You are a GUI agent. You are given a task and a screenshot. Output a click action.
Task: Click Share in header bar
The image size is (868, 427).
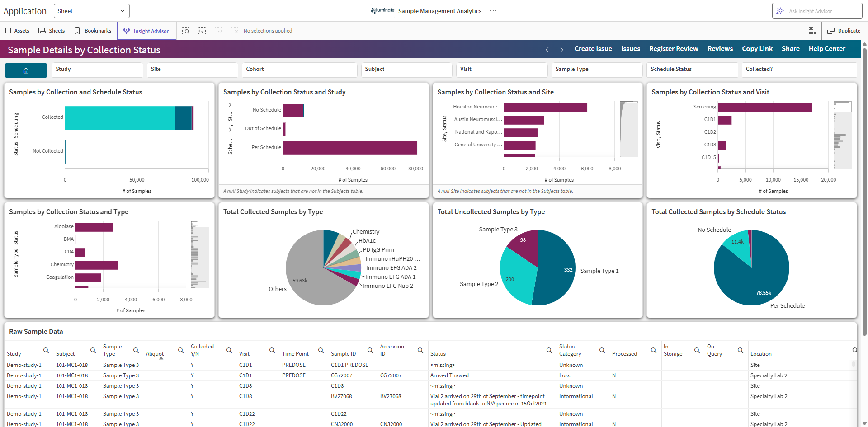pyautogui.click(x=791, y=49)
